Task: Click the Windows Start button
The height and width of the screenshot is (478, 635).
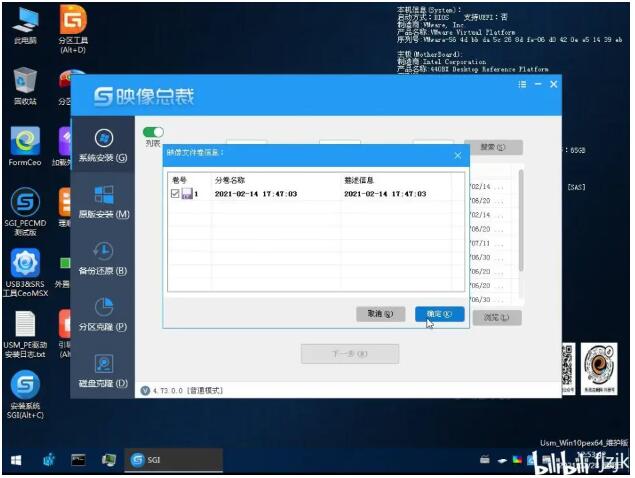Action: (16, 460)
